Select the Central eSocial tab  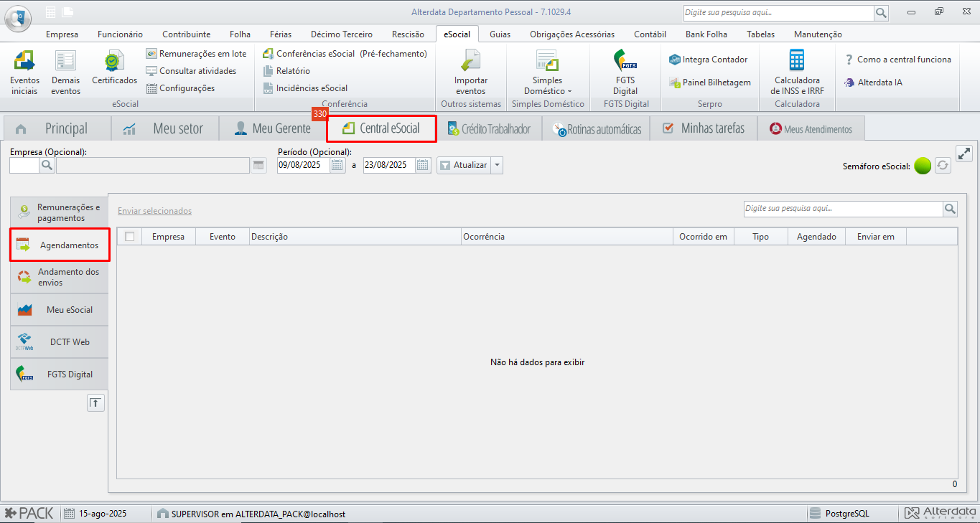click(x=381, y=128)
